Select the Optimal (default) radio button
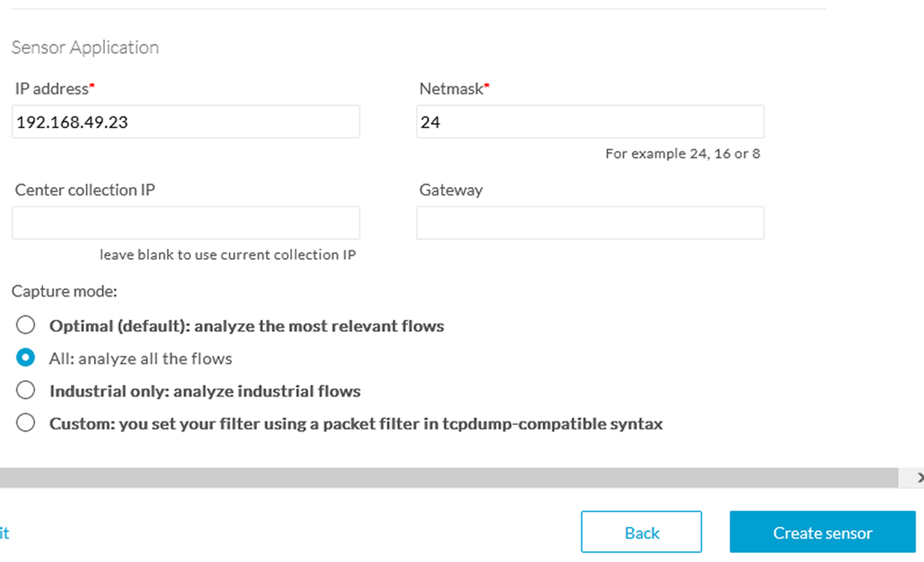924x562 pixels. (x=25, y=326)
